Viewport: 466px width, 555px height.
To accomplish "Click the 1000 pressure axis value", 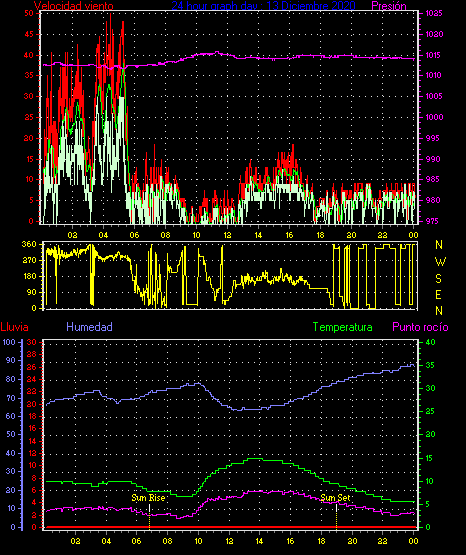I will (x=434, y=117).
